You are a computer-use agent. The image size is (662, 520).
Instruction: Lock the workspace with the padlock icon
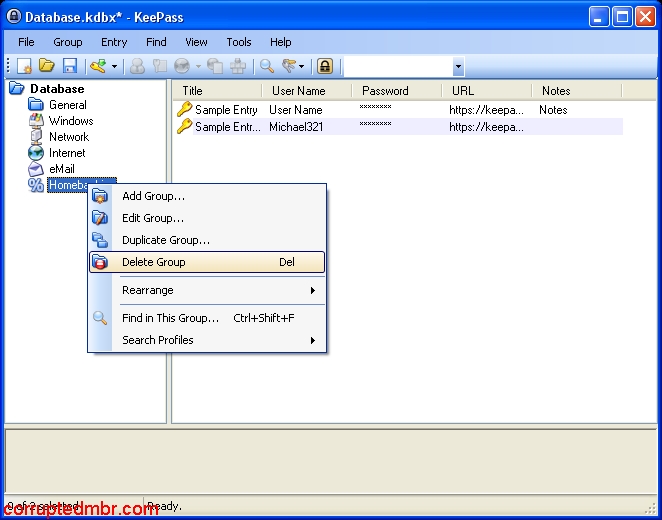[x=325, y=66]
